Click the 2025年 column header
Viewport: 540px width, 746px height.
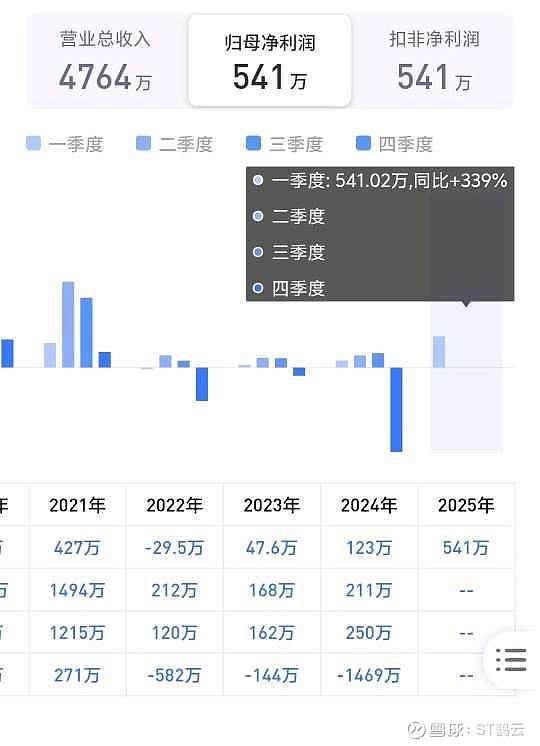(466, 505)
